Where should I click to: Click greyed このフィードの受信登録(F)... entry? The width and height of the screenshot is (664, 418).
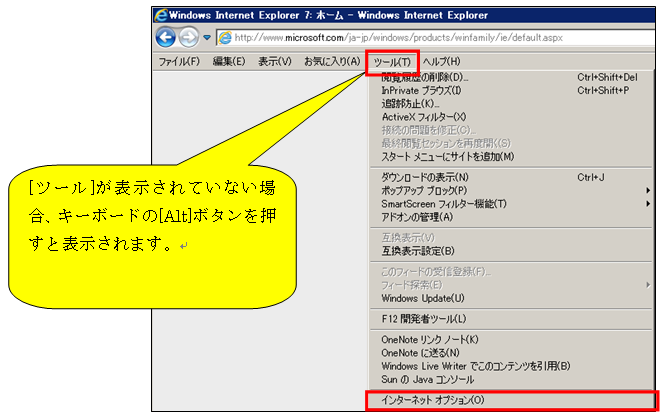[x=511, y=272]
